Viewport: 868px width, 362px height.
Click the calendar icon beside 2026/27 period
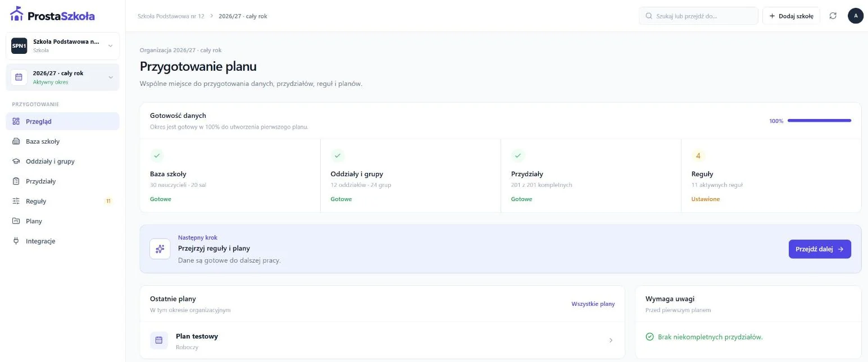(x=19, y=77)
